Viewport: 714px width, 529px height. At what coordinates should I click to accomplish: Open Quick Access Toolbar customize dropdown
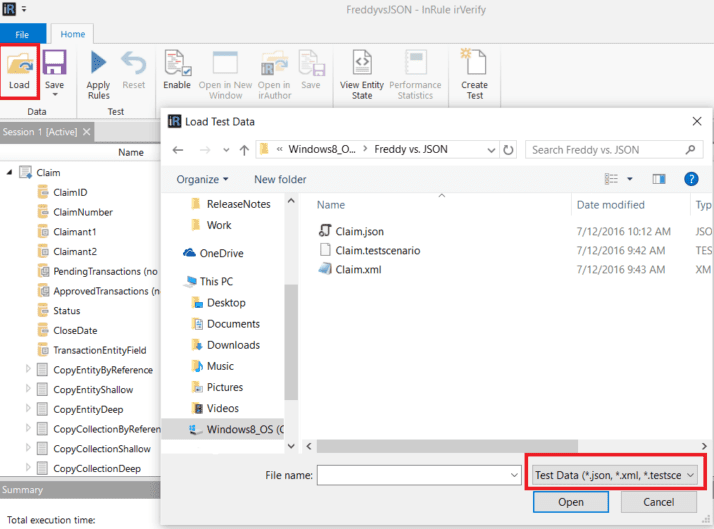pos(24,9)
